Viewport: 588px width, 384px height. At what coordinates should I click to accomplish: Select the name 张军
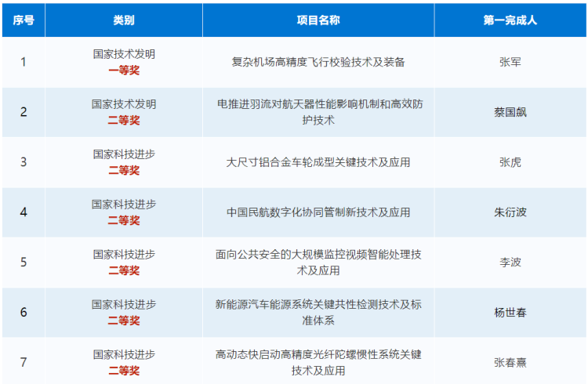click(x=510, y=62)
